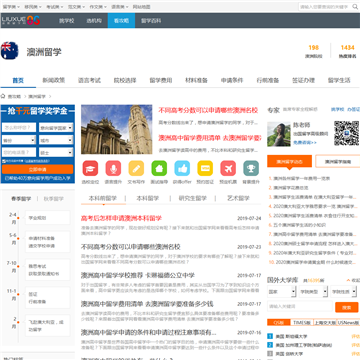This screenshot has width=360, height=360.
Task: Click the QR code image
Action: pyautogui.click(x=347, y=133)
